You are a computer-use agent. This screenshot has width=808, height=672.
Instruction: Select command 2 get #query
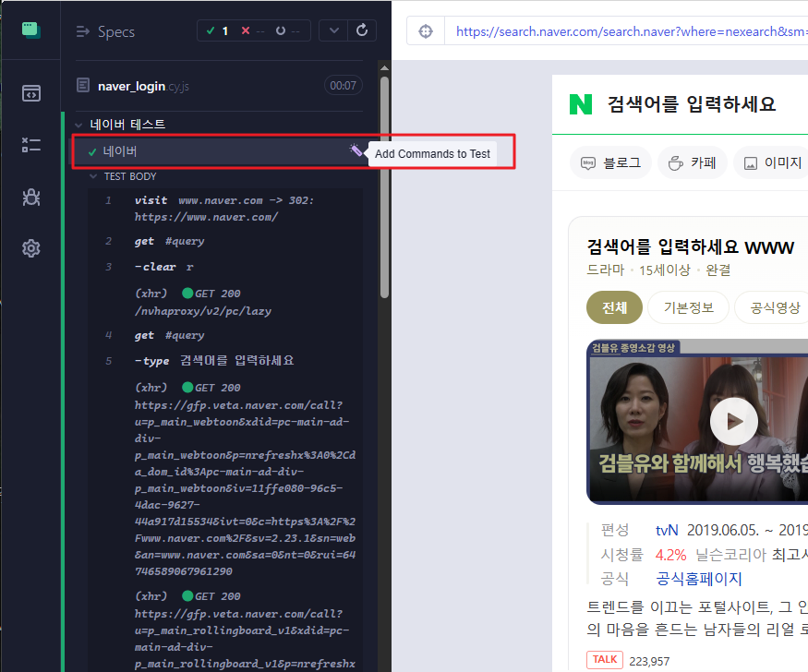224,241
